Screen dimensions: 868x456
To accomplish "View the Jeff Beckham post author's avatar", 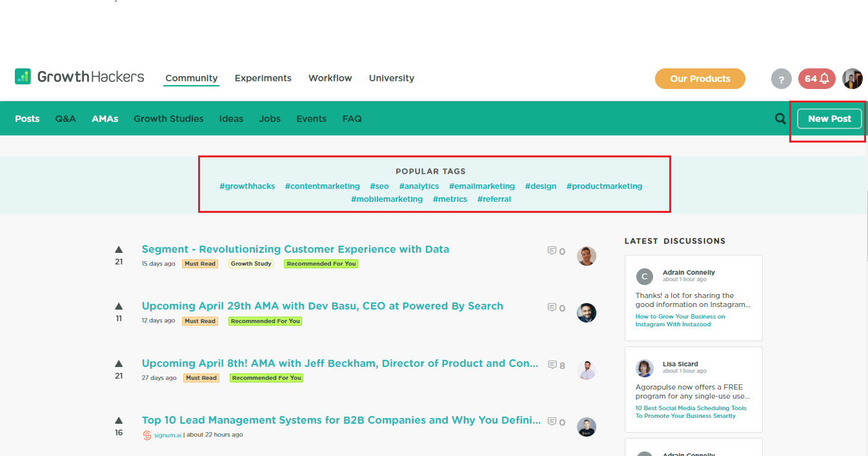I will point(587,370).
